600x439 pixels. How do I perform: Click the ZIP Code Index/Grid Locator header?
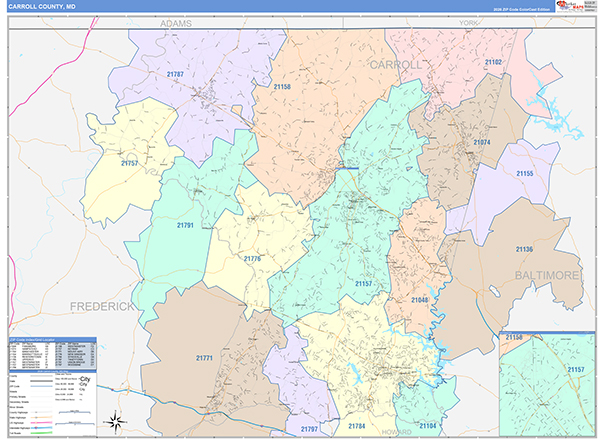(52, 339)
